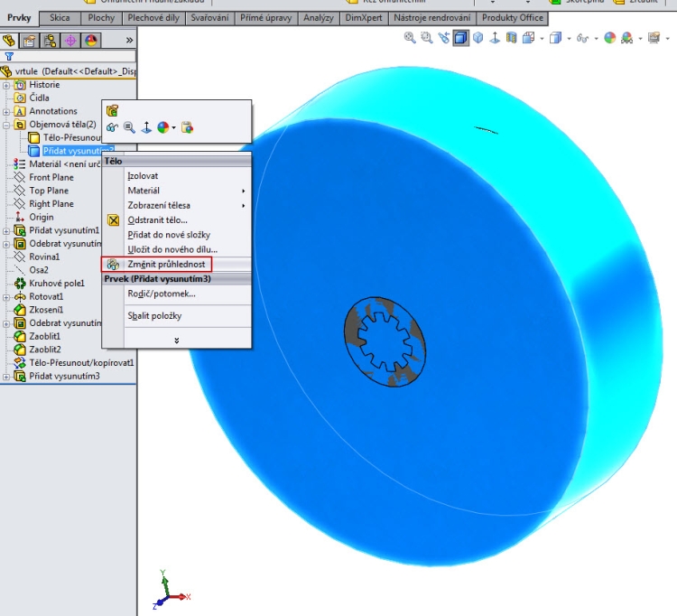Switch to the Přímé úpravy tab
This screenshot has width=677, height=616.
point(266,18)
